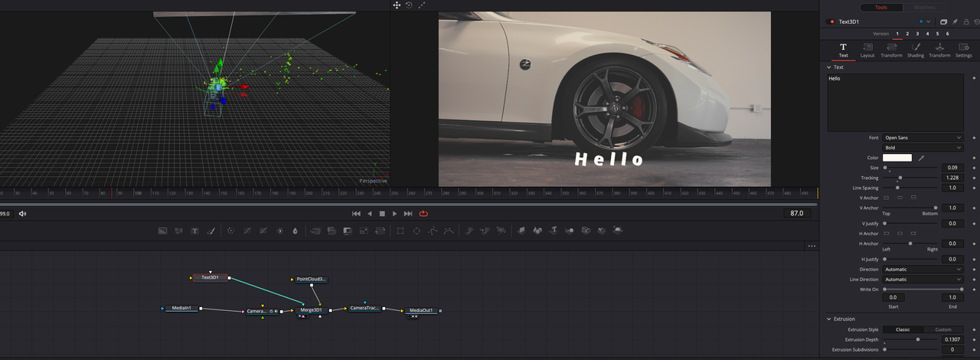
Task: Select the Classic extrusion style
Action: point(903,329)
